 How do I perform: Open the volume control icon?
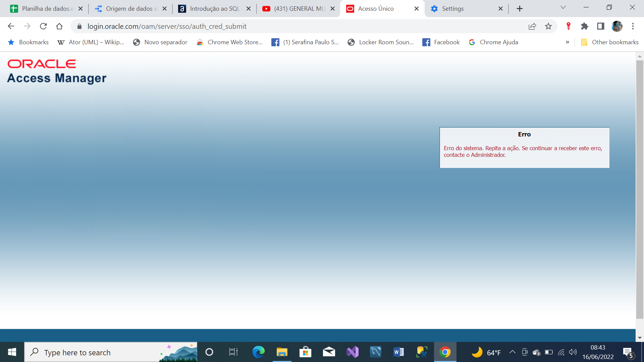573,352
